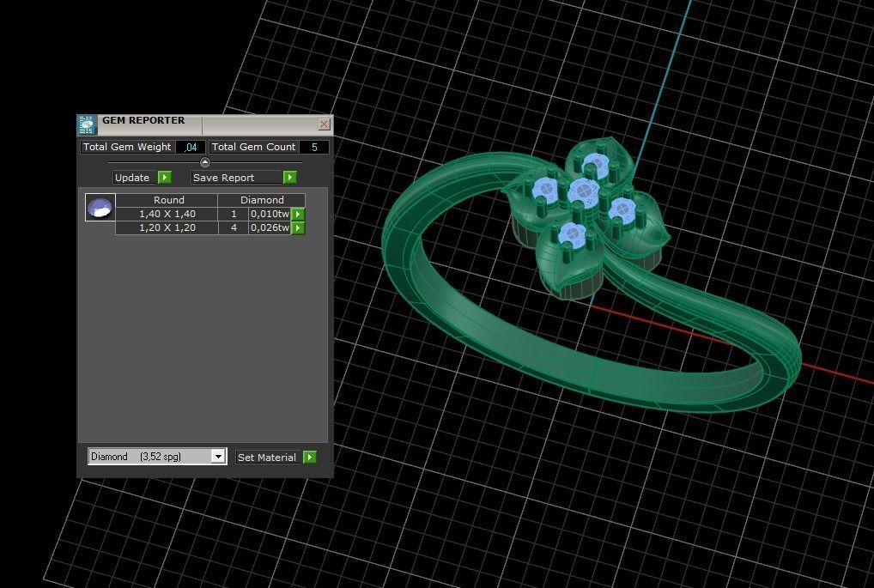Click the Update button label
874x588 pixels.
132,177
